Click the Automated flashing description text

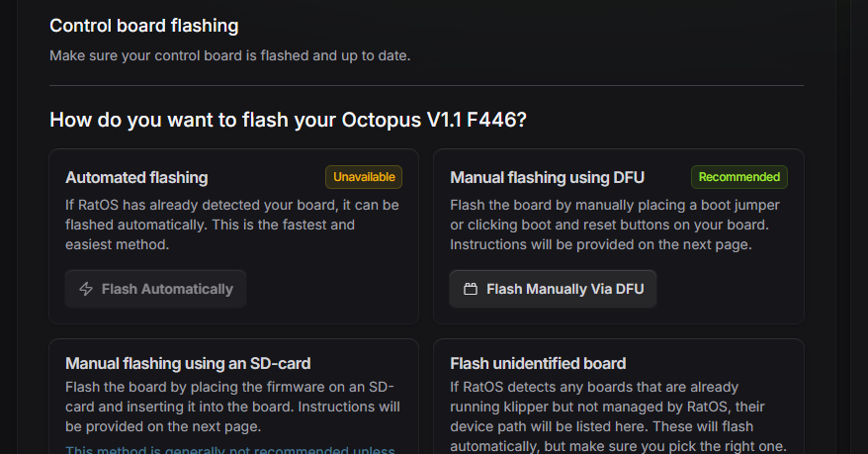(231, 225)
